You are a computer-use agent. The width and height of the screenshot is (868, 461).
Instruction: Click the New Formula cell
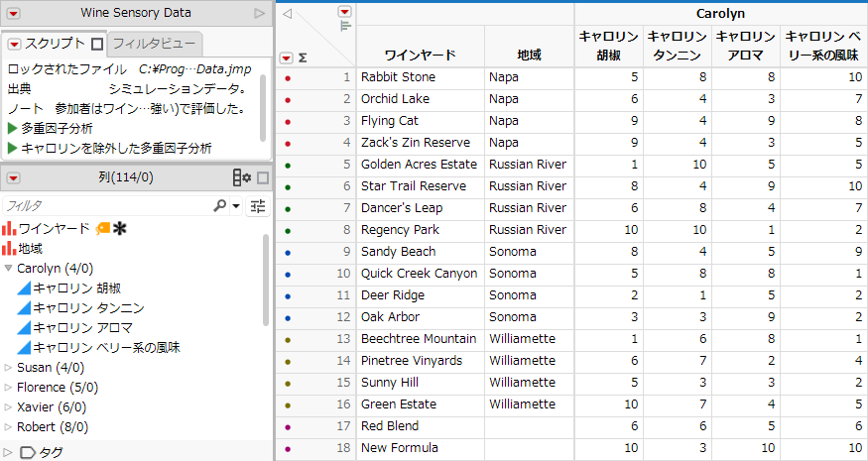click(x=421, y=448)
